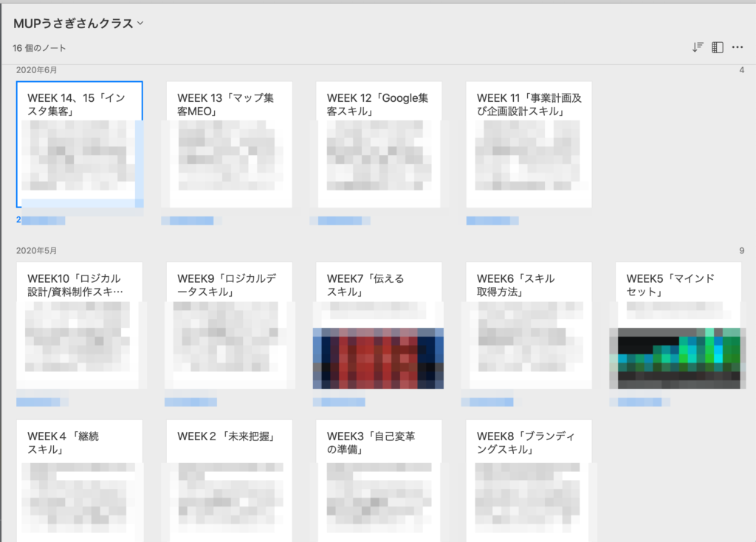Open note WEEK5「マインドセット」

point(678,326)
